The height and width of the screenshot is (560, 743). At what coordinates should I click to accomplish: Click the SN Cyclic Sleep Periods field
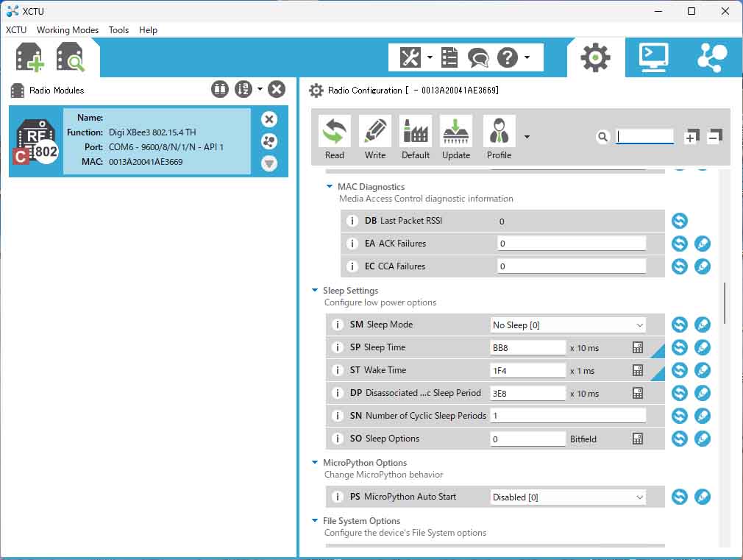click(x=568, y=416)
